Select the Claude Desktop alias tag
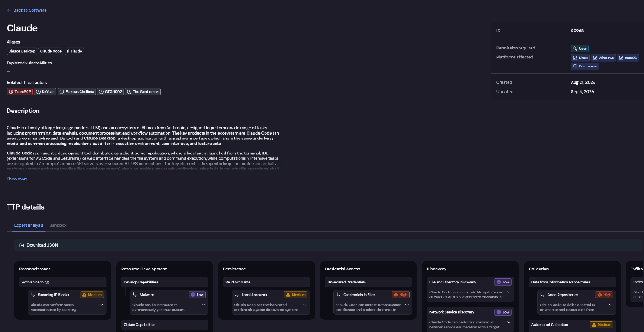The width and height of the screenshot is (644, 332). [x=22, y=51]
